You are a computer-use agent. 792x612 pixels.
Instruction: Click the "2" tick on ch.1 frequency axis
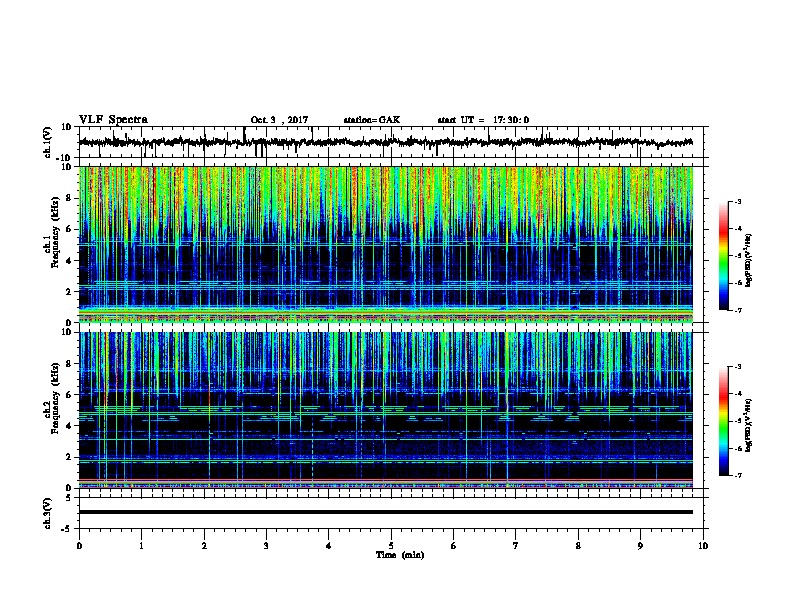point(69,291)
